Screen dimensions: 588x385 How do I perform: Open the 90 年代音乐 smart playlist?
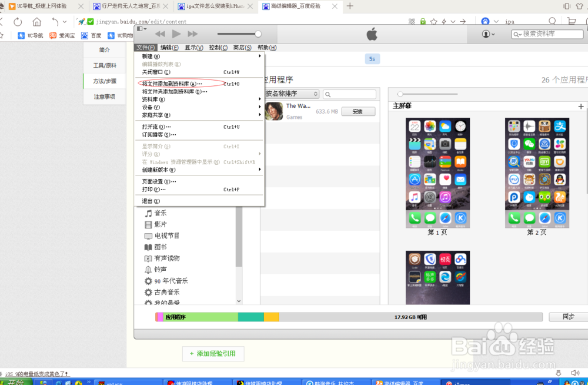(166, 281)
